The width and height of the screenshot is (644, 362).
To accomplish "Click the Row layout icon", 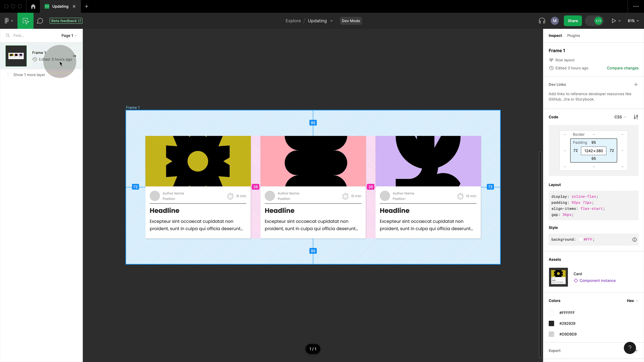I will tap(551, 60).
